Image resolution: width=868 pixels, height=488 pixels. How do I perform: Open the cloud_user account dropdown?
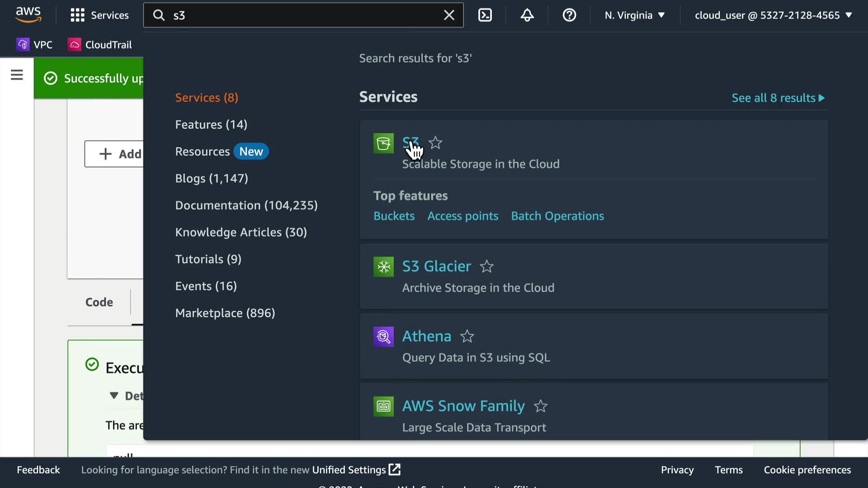point(773,15)
